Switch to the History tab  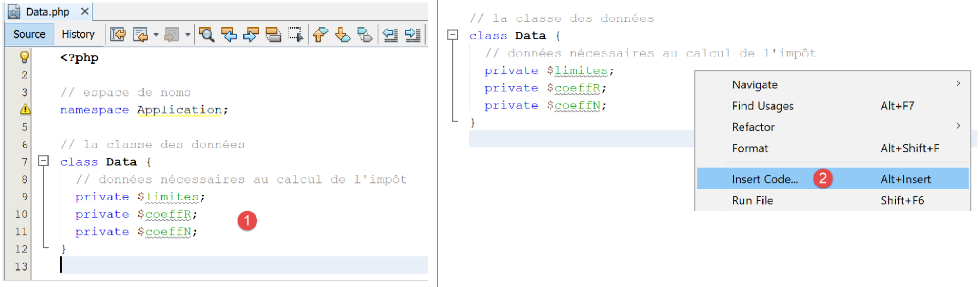point(78,34)
